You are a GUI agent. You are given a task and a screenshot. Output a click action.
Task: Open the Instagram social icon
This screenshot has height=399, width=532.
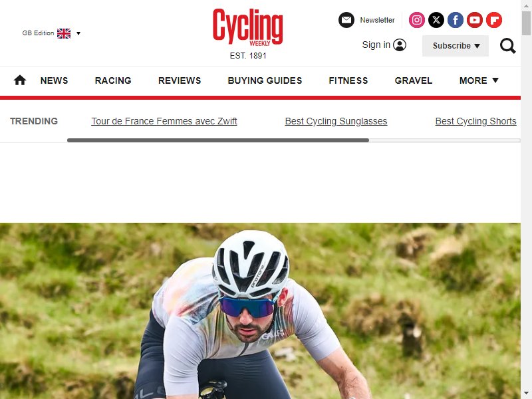click(x=417, y=20)
